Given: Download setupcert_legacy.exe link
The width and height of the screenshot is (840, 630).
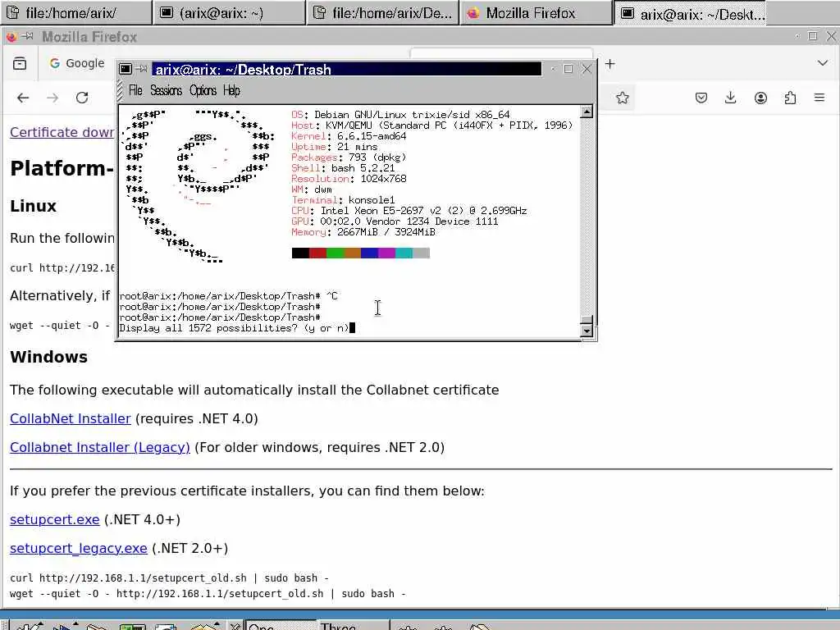Looking at the screenshot, I should coord(78,549).
